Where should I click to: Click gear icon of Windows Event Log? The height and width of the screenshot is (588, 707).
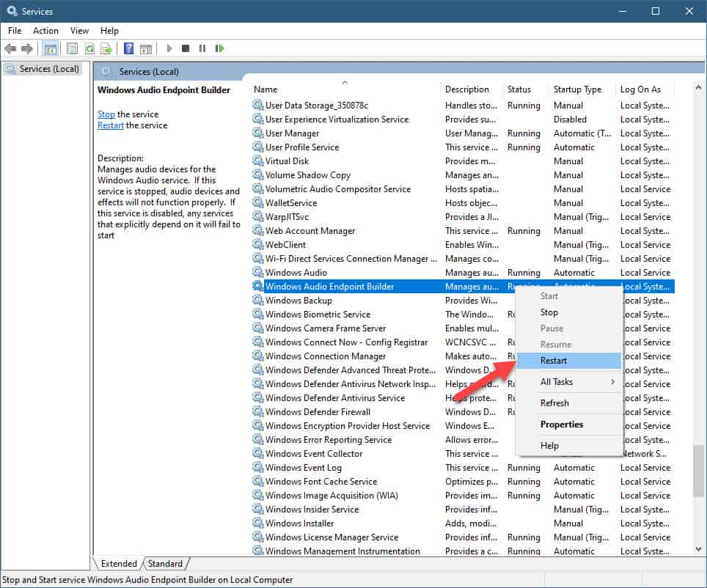258,468
